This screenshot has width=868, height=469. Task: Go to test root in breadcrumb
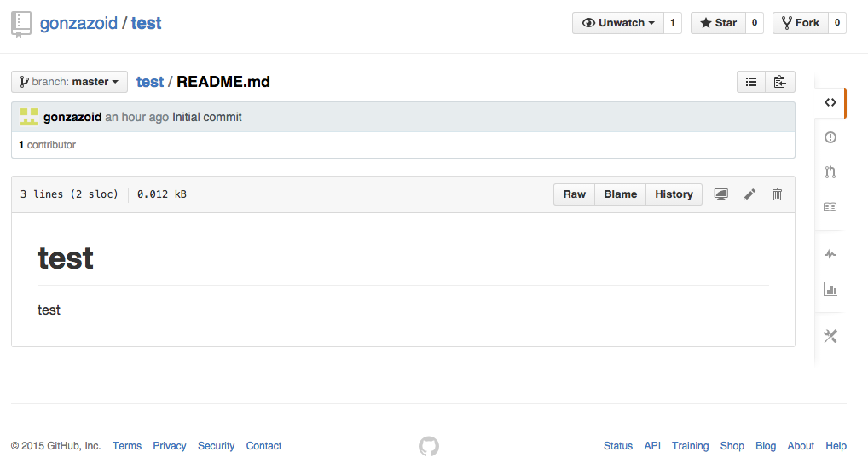pyautogui.click(x=150, y=82)
